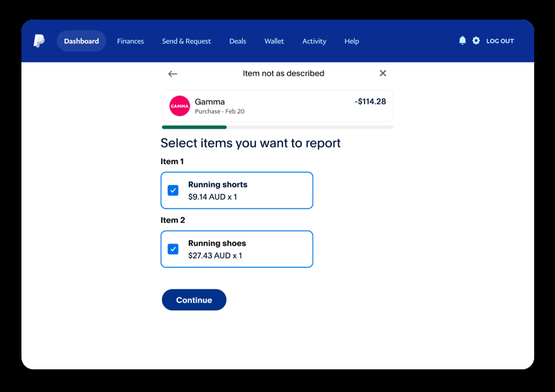Click the Gamma merchant logo
The height and width of the screenshot is (392, 555).
click(x=179, y=106)
